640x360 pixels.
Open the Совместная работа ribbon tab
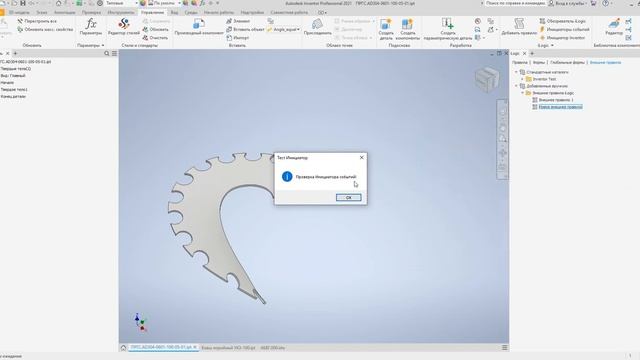click(x=289, y=13)
